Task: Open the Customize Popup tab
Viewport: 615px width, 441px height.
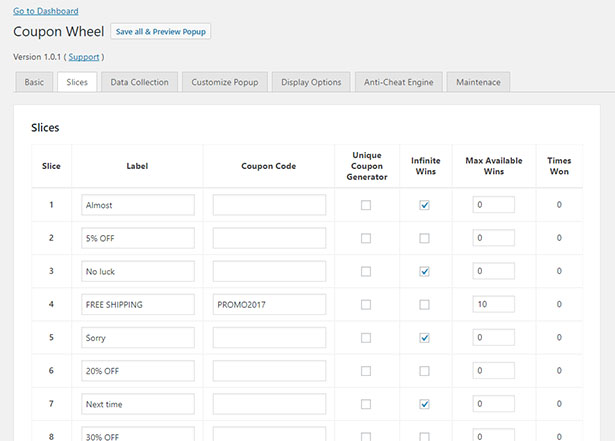Action: (x=225, y=82)
